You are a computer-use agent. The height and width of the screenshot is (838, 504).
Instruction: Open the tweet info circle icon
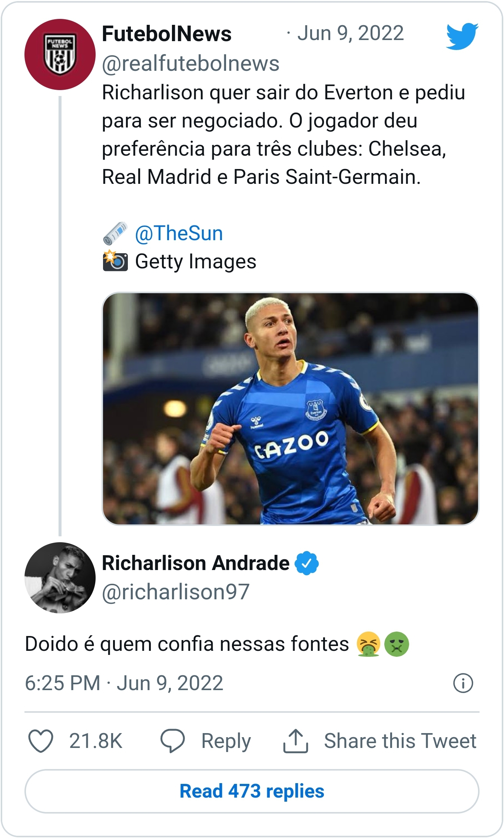point(463,683)
